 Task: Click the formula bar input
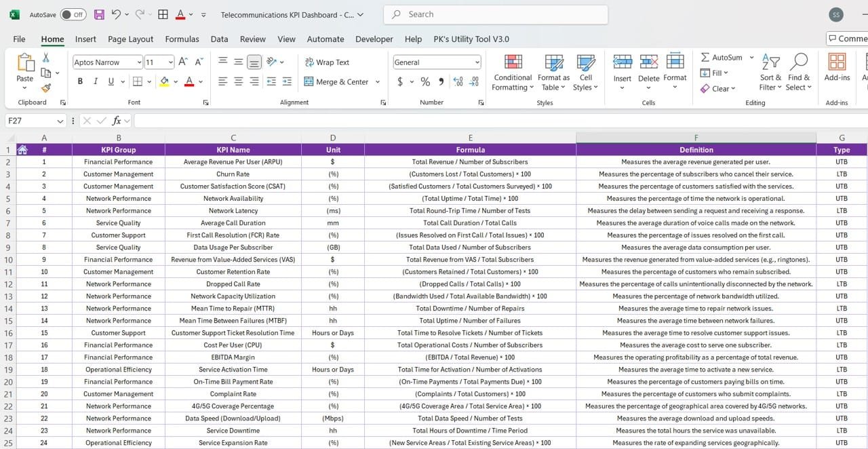(500, 121)
